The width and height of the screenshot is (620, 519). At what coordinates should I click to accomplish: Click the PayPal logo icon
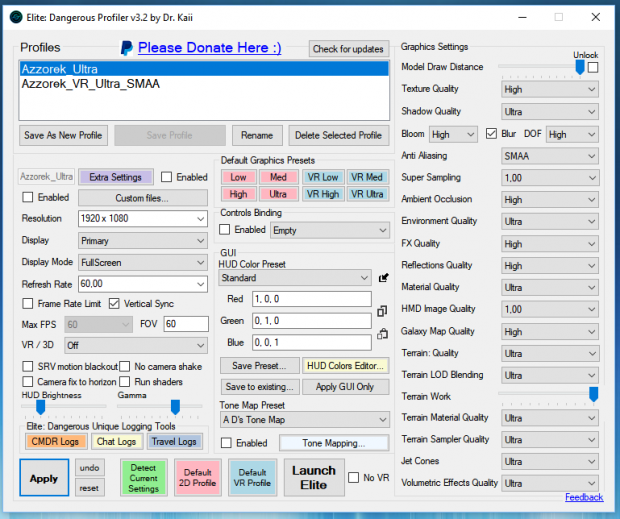pos(127,48)
